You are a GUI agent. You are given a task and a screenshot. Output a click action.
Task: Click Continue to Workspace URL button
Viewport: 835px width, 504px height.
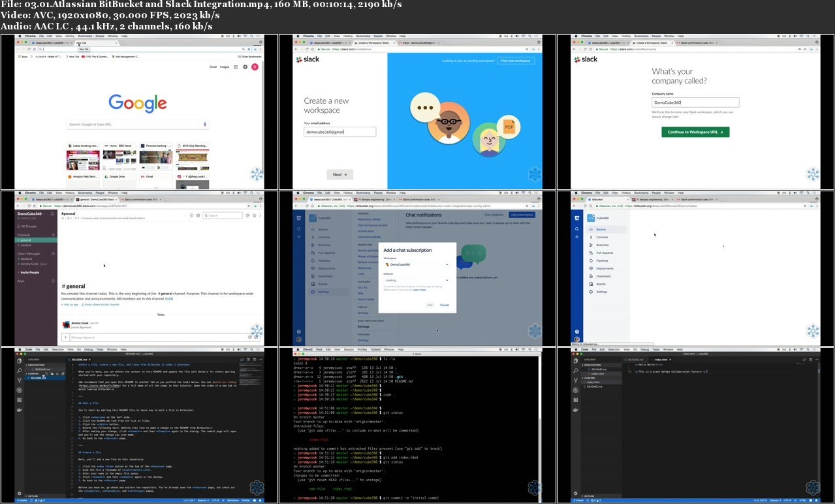pos(695,132)
